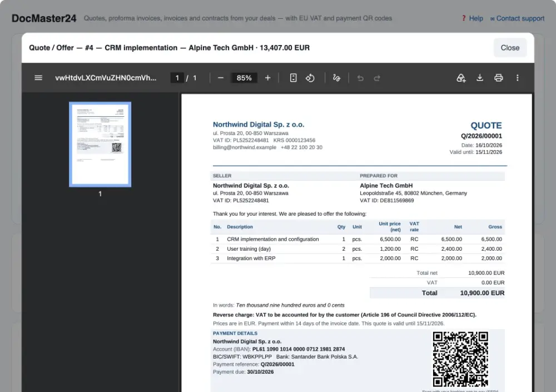Select the draw annotation tool

click(336, 78)
